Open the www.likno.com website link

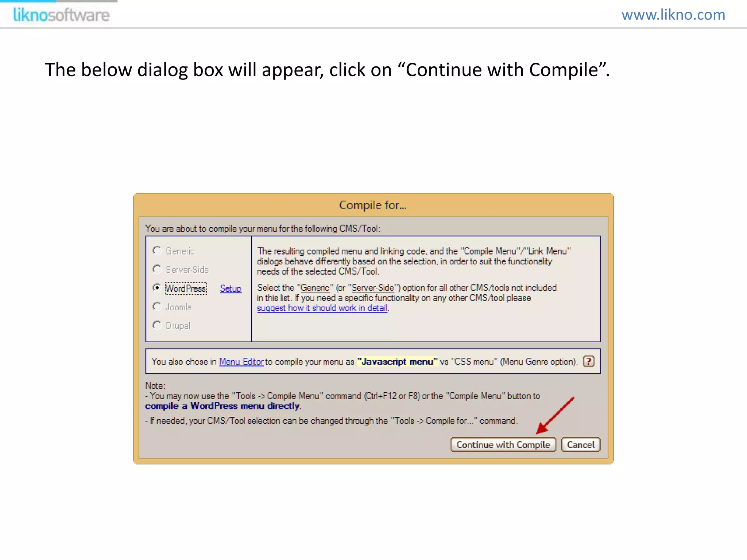673,15
